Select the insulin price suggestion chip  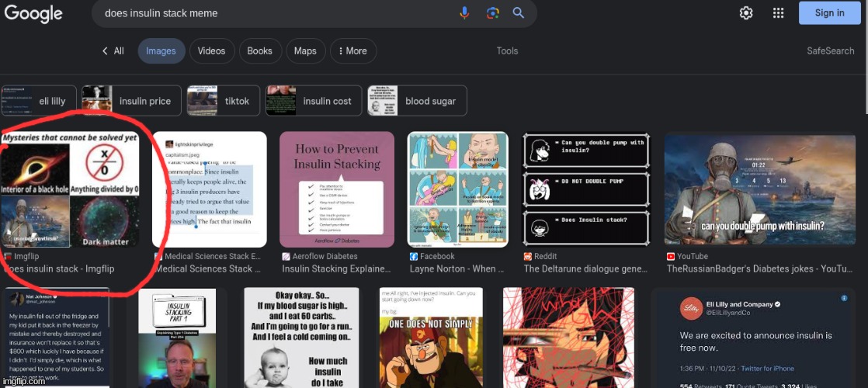[132, 101]
